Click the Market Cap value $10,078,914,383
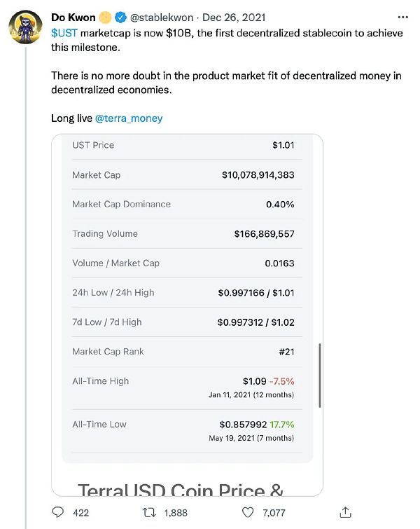 (258, 175)
